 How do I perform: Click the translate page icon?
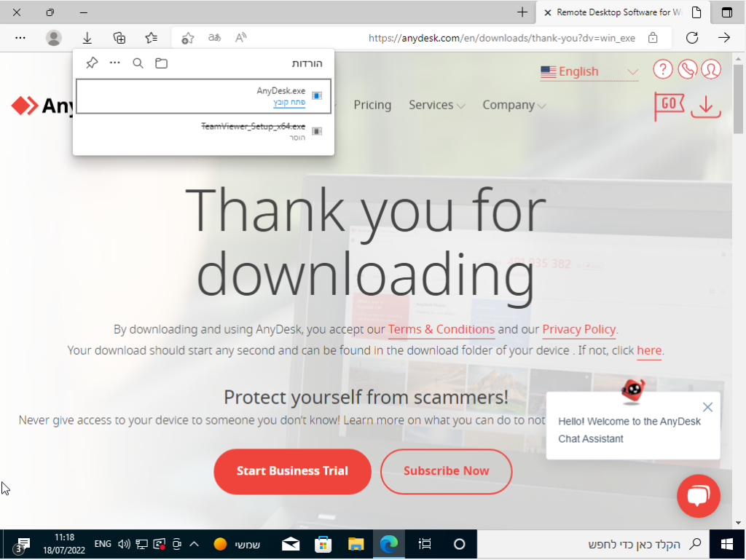click(214, 38)
